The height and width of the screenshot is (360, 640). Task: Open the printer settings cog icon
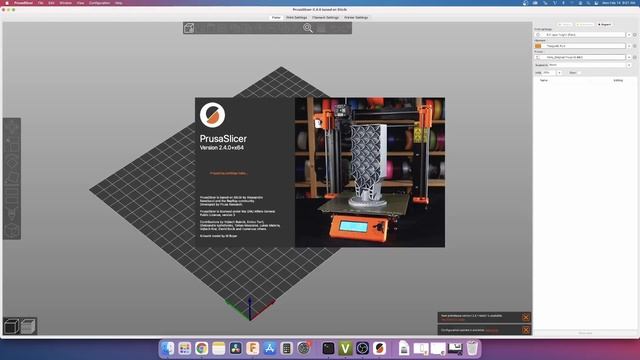tap(634, 57)
